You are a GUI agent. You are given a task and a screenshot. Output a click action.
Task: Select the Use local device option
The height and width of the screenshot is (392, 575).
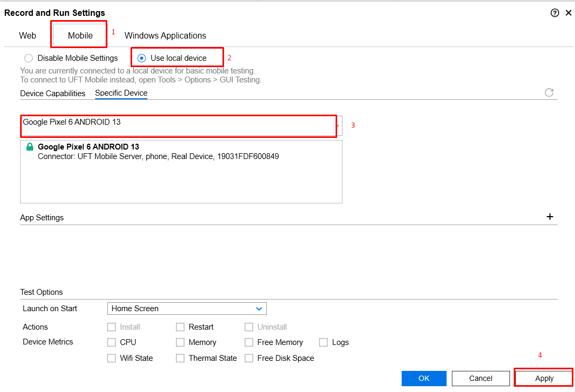tap(142, 58)
